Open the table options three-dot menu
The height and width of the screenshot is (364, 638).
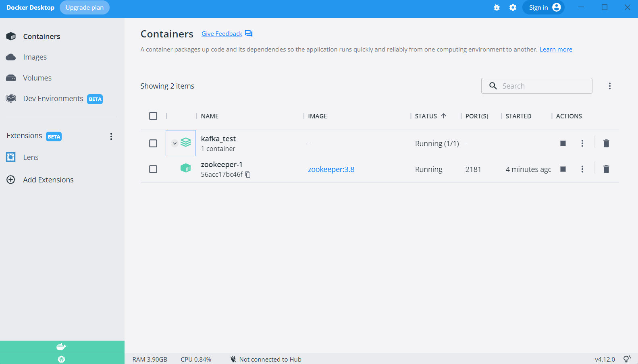click(610, 86)
